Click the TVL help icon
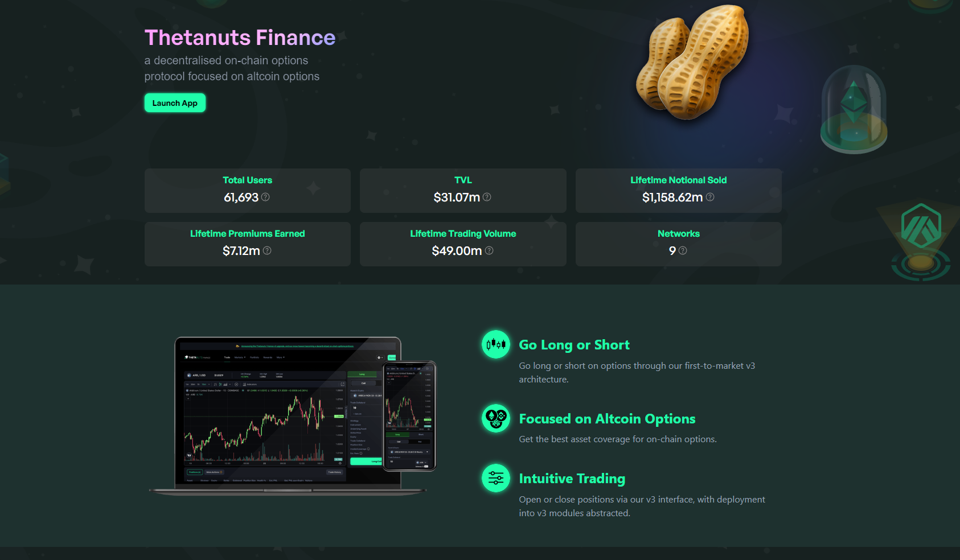 tap(487, 197)
